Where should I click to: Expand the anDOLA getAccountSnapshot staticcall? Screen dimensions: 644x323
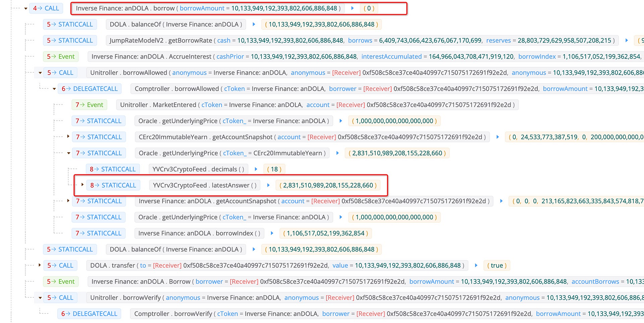click(x=69, y=201)
